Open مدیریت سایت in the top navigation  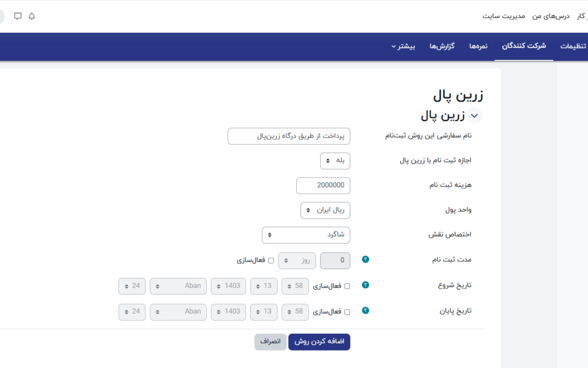tap(504, 16)
